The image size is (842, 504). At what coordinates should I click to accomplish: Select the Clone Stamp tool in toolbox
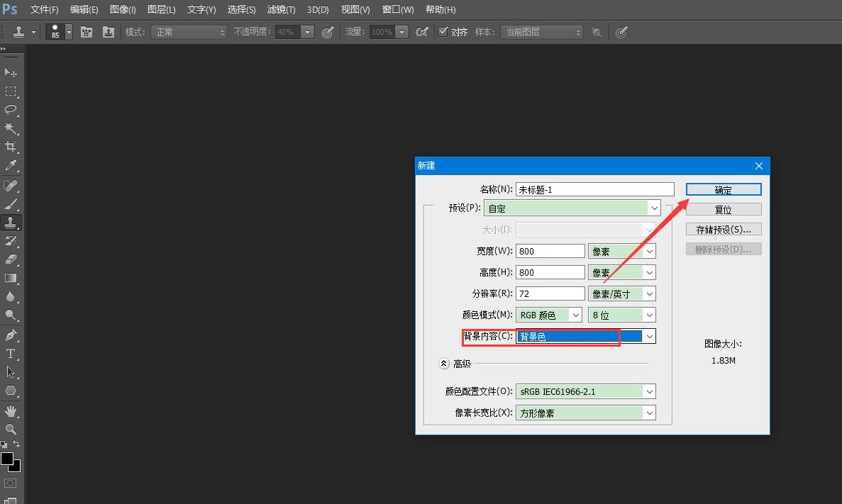point(10,223)
